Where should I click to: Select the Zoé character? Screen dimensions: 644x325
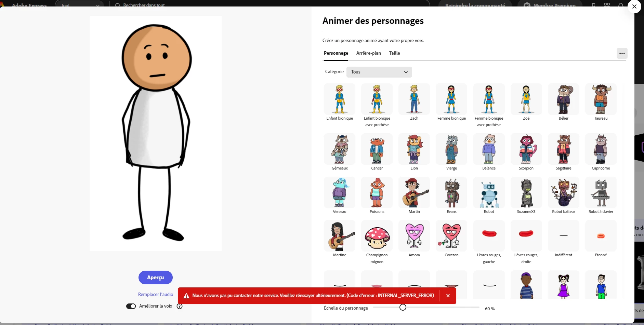(526, 99)
